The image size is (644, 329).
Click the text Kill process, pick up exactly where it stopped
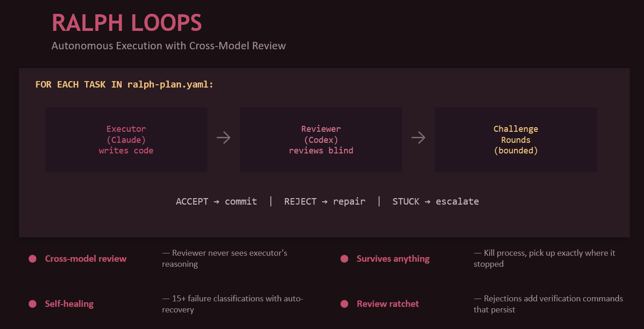(x=544, y=258)
